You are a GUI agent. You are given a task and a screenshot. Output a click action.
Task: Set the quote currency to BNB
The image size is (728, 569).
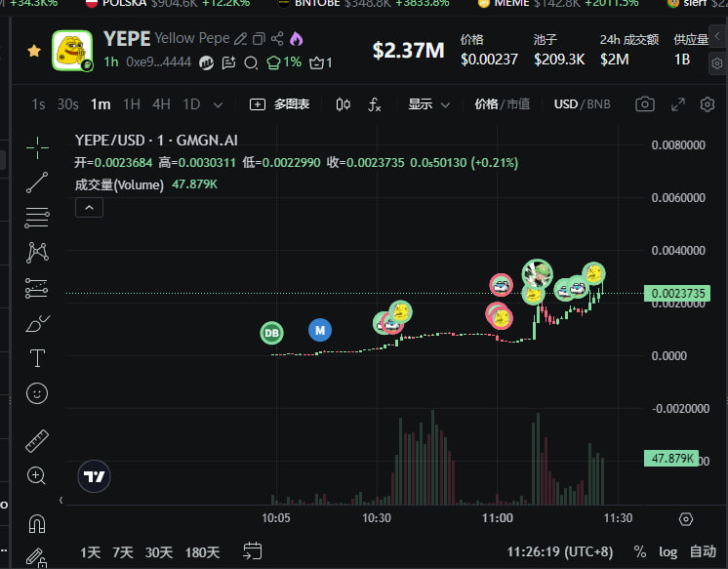pos(598,104)
